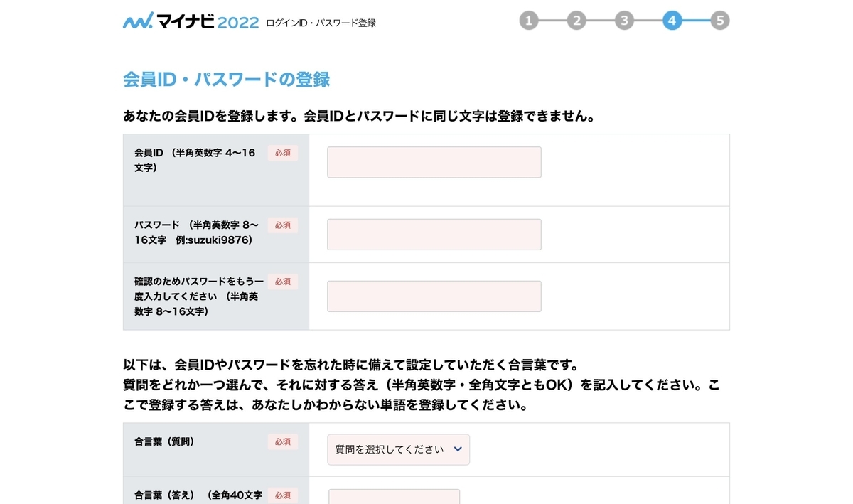
Task: Focus the 合言葉（答え） input field
Action: click(x=395, y=497)
